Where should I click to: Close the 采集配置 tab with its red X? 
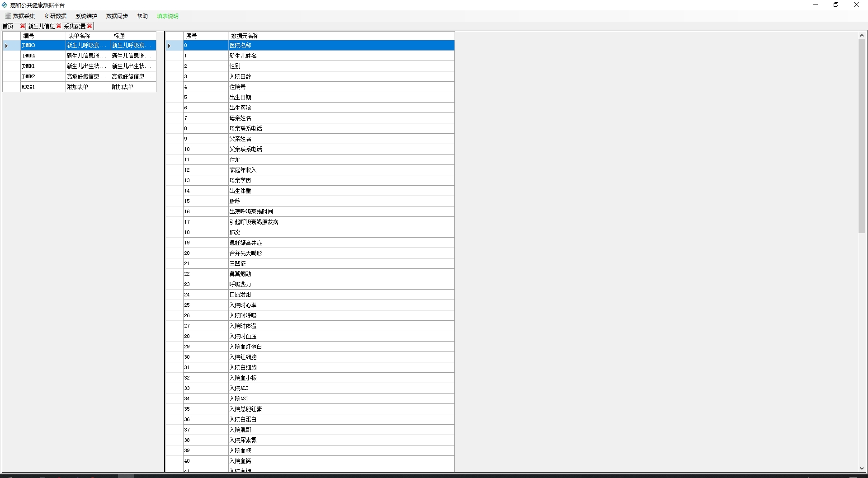coord(90,26)
